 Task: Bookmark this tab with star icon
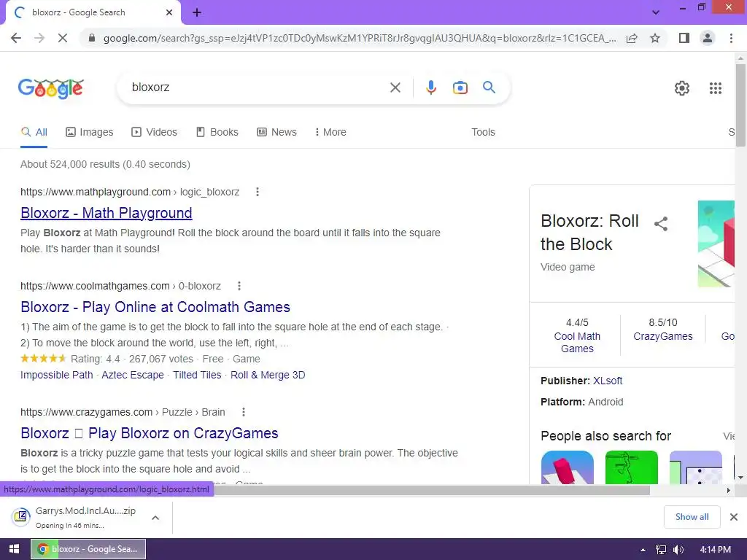pos(655,38)
